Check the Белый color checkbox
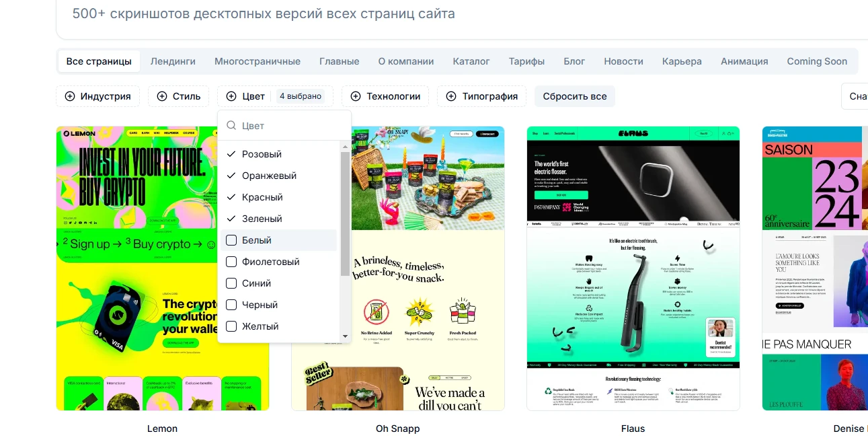 point(231,240)
